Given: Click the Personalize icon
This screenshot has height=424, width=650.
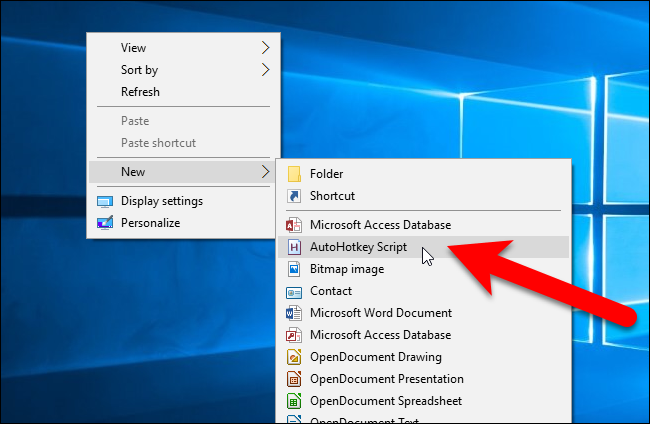Looking at the screenshot, I should pyautogui.click(x=105, y=223).
